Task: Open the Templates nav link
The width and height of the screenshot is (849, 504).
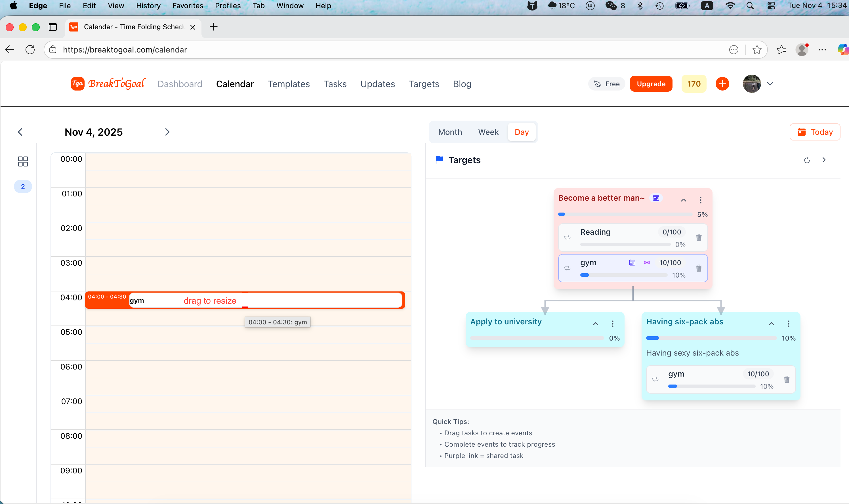Action: 288,84
